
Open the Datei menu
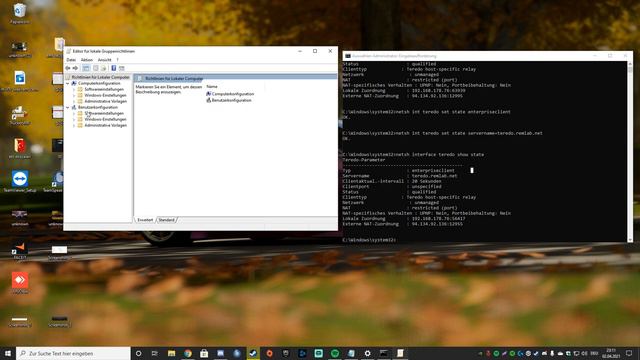pyautogui.click(x=71, y=60)
